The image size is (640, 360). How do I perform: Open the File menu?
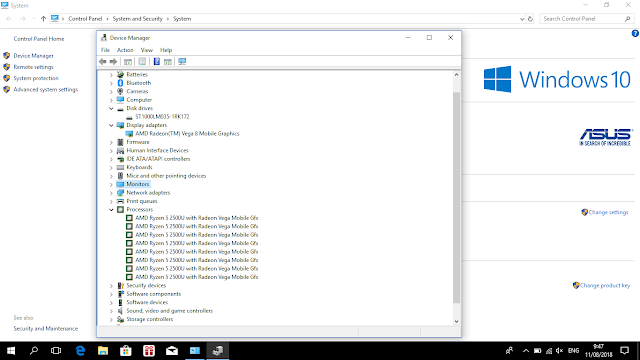coord(105,50)
